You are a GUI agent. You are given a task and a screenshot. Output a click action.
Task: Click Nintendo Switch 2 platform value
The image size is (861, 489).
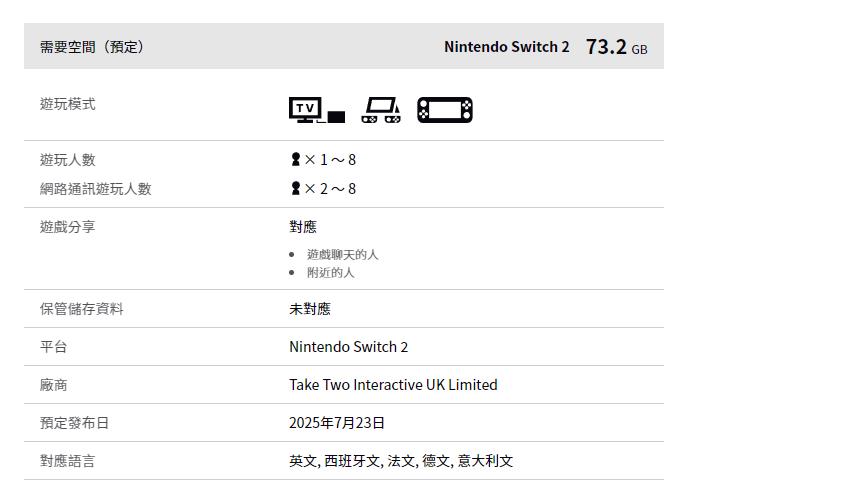[x=348, y=347]
